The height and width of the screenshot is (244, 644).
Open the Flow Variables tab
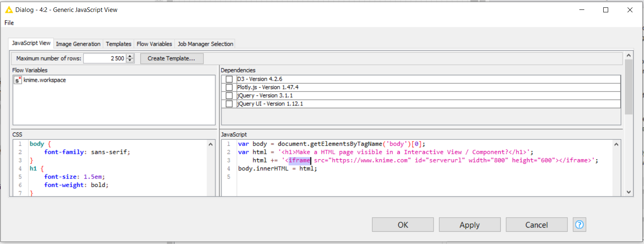154,44
